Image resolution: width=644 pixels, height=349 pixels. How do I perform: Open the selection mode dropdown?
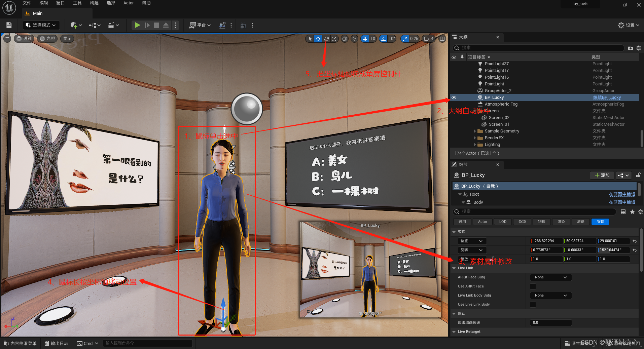(x=41, y=25)
